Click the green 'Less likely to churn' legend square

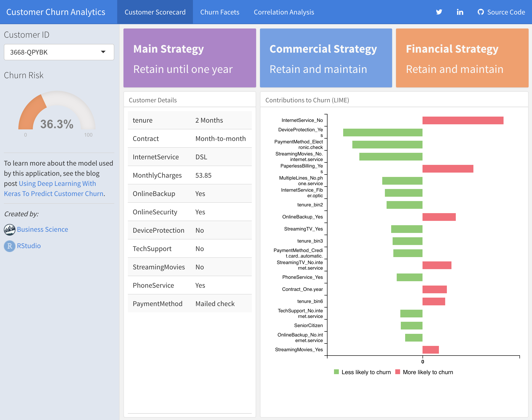[336, 372]
